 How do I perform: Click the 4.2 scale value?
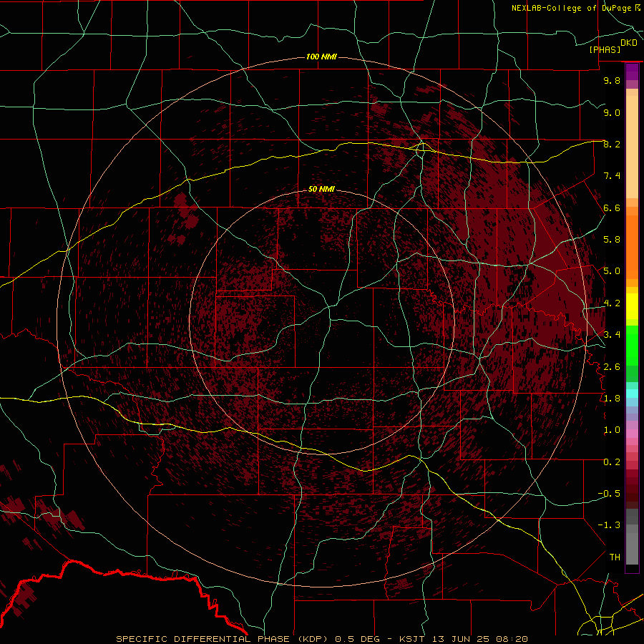click(612, 303)
